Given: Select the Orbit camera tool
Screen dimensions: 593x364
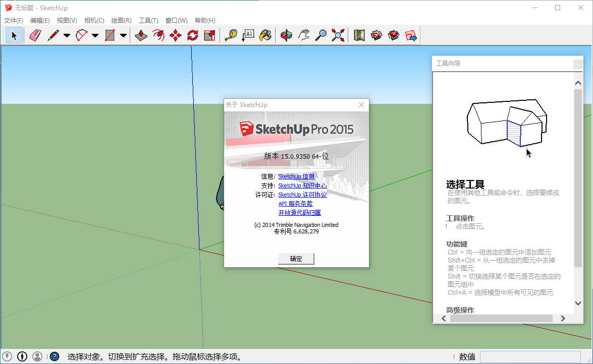Looking at the screenshot, I should click(287, 35).
